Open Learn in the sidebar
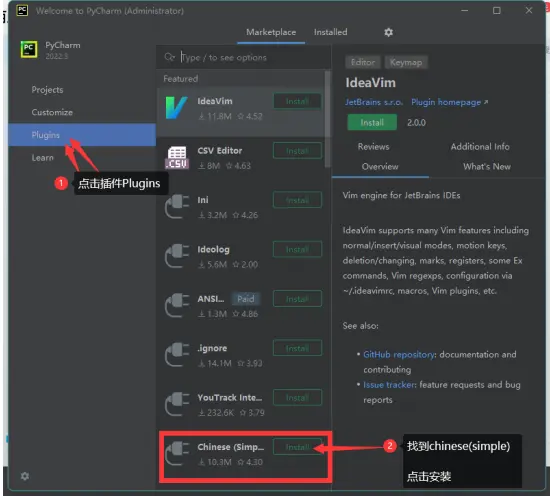Viewport: 550px width, 496px height. pos(42,157)
